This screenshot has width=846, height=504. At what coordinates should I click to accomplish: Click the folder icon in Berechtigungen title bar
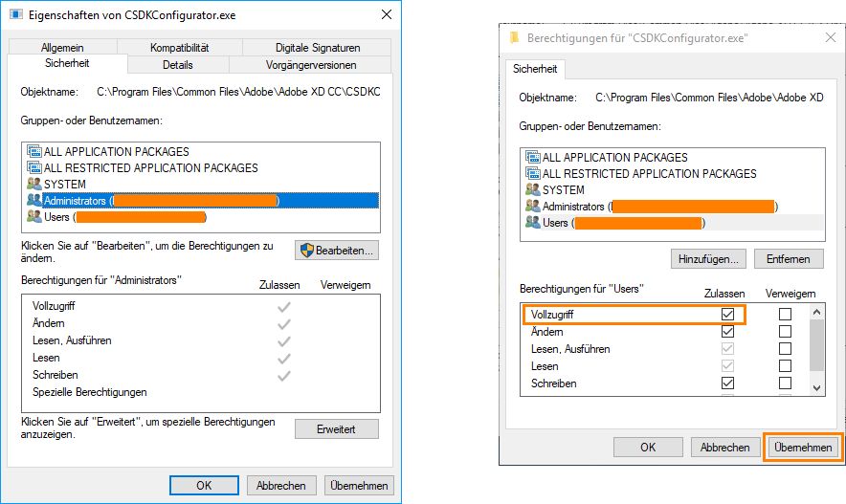click(514, 37)
